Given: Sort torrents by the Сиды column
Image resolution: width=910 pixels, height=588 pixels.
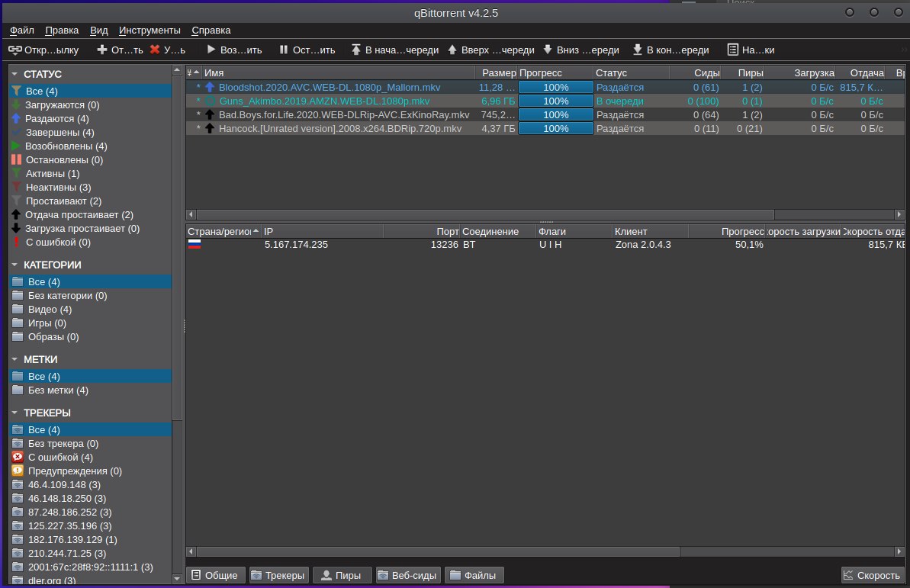Looking at the screenshot, I should [695, 72].
